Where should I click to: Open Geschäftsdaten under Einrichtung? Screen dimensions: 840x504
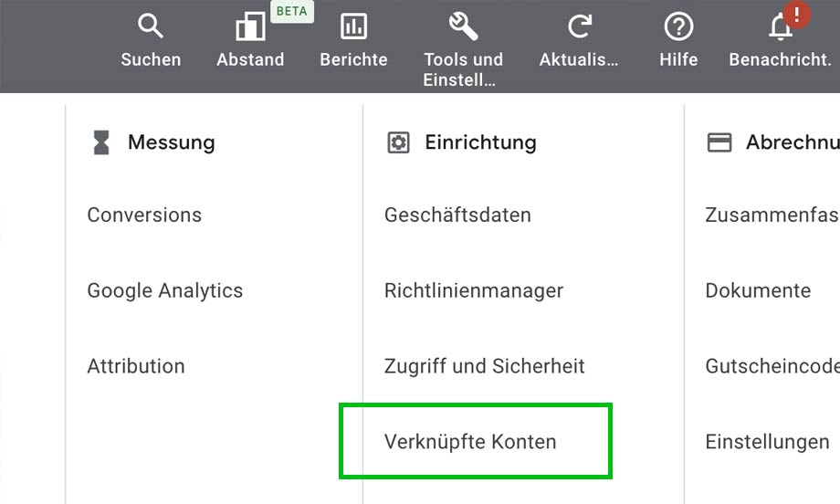tap(457, 215)
